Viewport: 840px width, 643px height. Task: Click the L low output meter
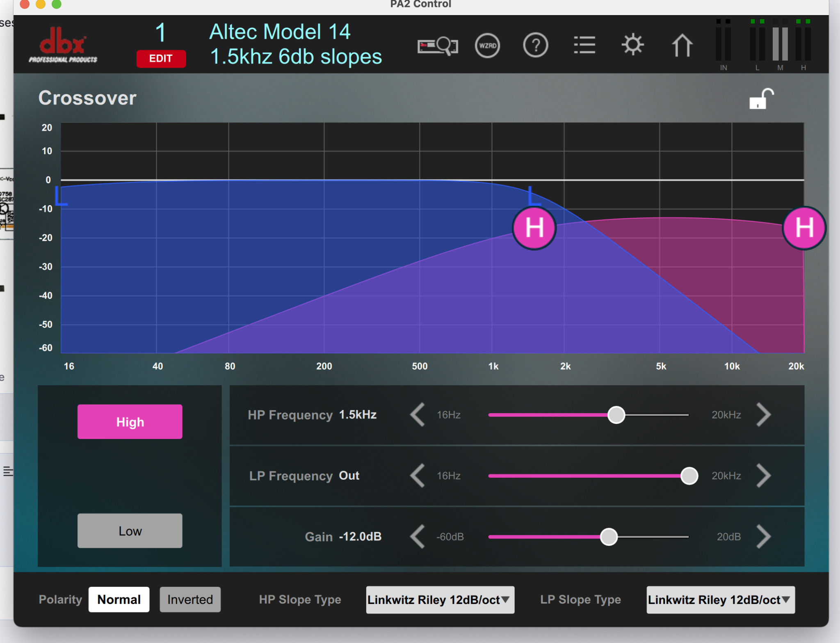coord(757,45)
